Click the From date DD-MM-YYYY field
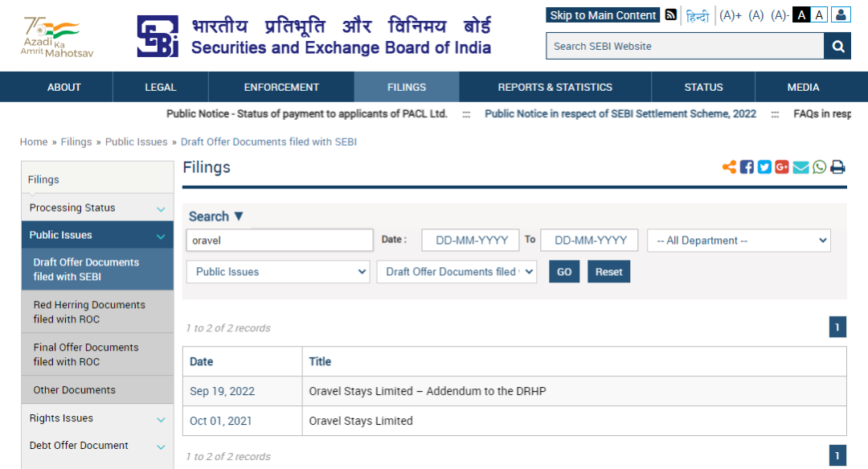Screen dimensions: 868x469 470,241
